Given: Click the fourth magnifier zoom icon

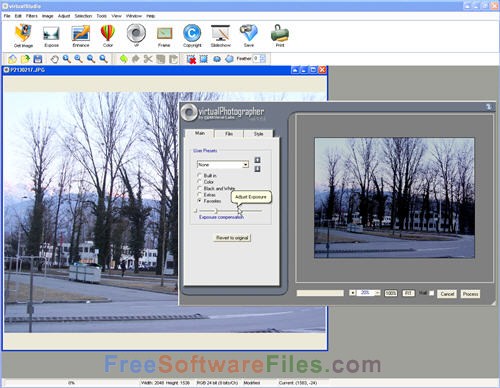Looking at the screenshot, I should pos(103,59).
